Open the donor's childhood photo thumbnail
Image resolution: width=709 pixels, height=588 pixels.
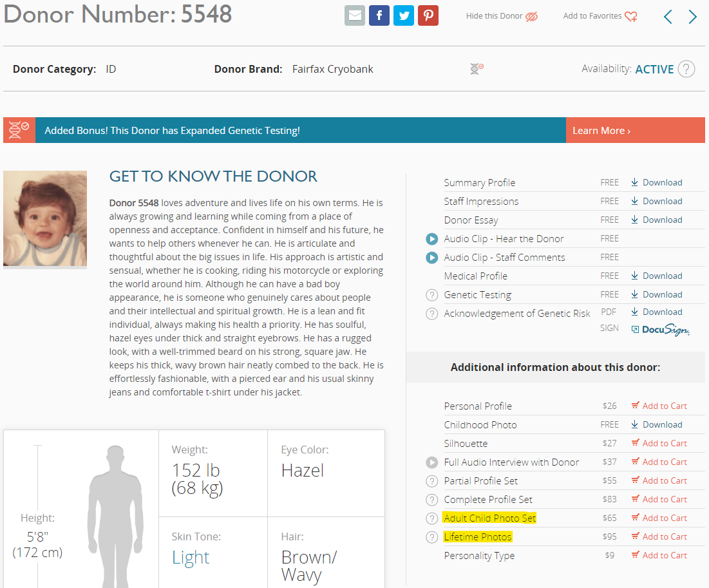coord(45,219)
